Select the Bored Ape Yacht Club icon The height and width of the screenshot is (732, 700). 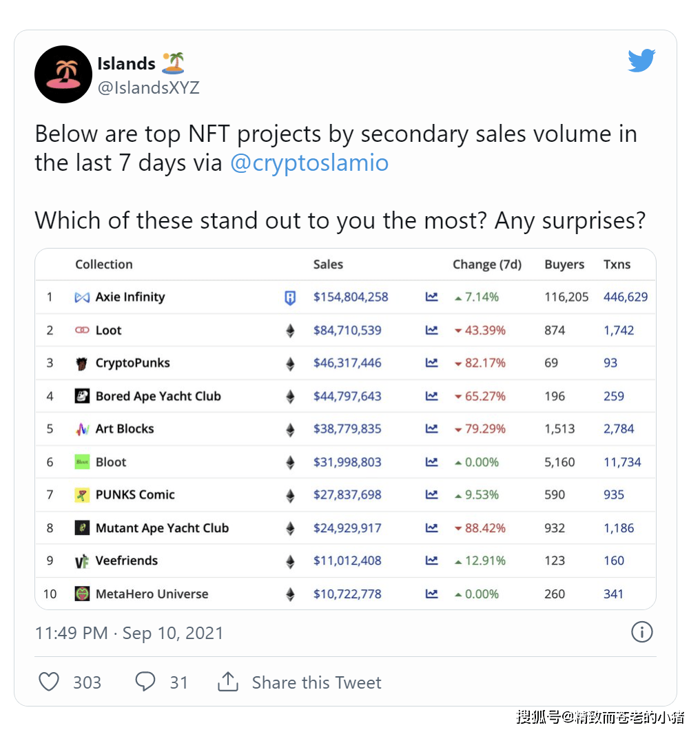tap(82, 396)
